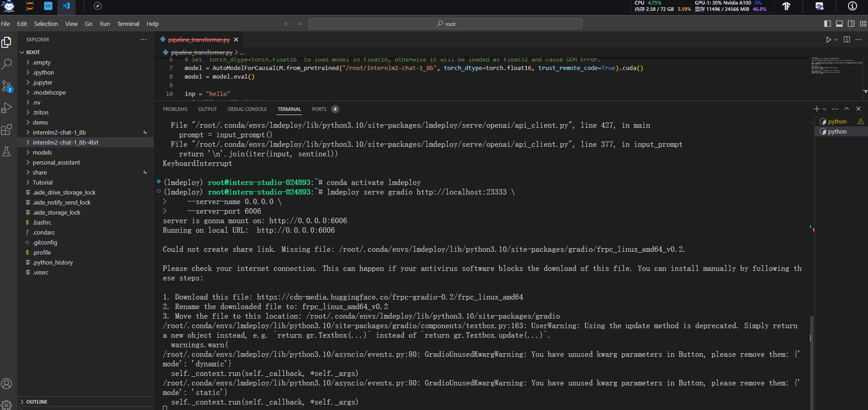Expand the models folder

pos(86,152)
